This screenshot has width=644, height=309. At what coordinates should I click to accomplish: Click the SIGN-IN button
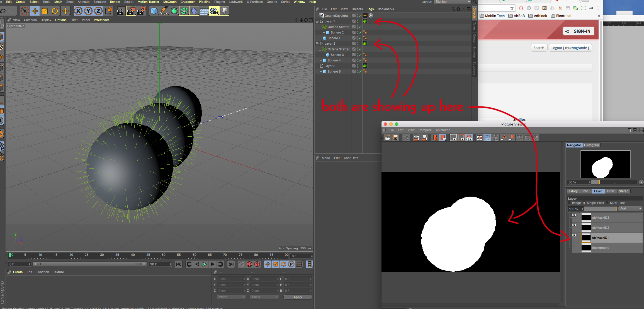579,31
